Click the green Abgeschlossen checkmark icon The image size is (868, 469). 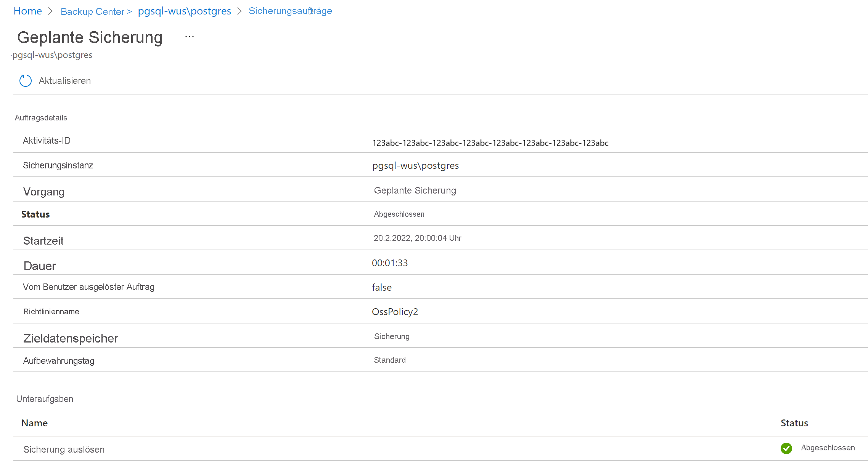[x=786, y=448]
